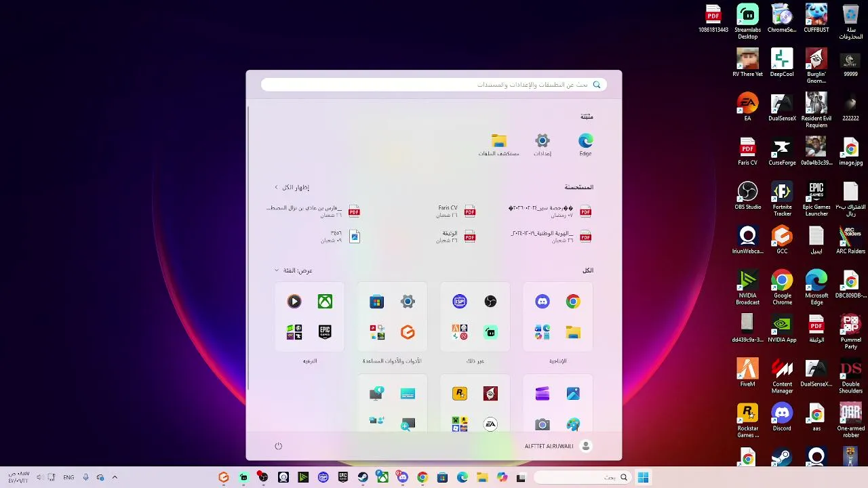Select Pummel Party desktop shortcut
868x488 pixels.
[850, 332]
